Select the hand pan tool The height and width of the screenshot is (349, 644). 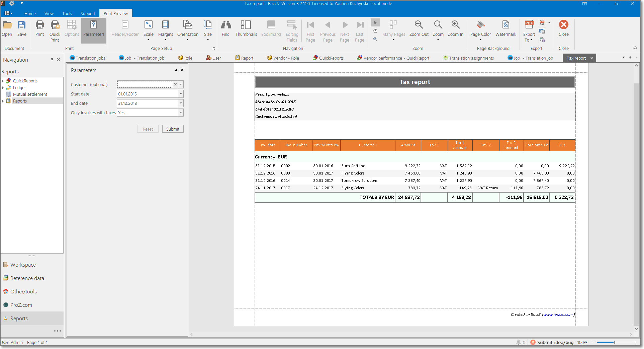click(x=375, y=31)
